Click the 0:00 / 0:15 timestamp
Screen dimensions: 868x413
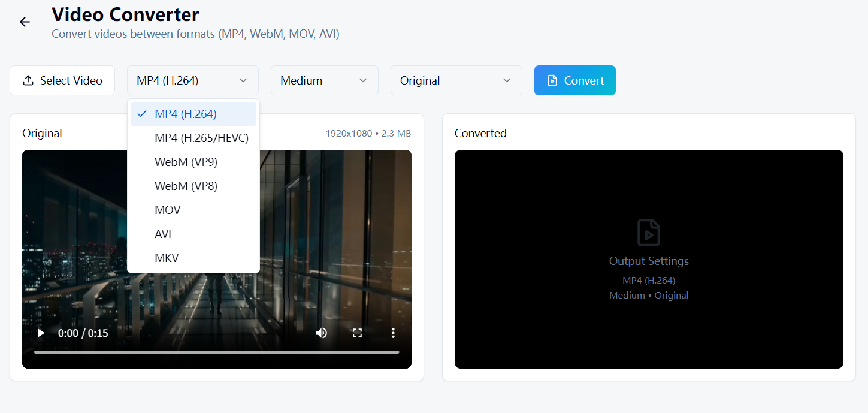[x=83, y=333]
